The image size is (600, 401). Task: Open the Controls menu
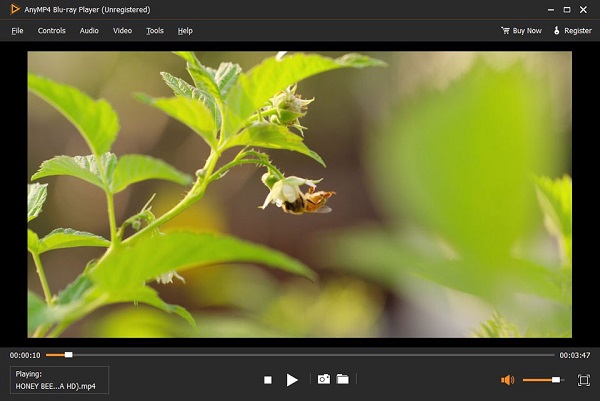coord(51,31)
